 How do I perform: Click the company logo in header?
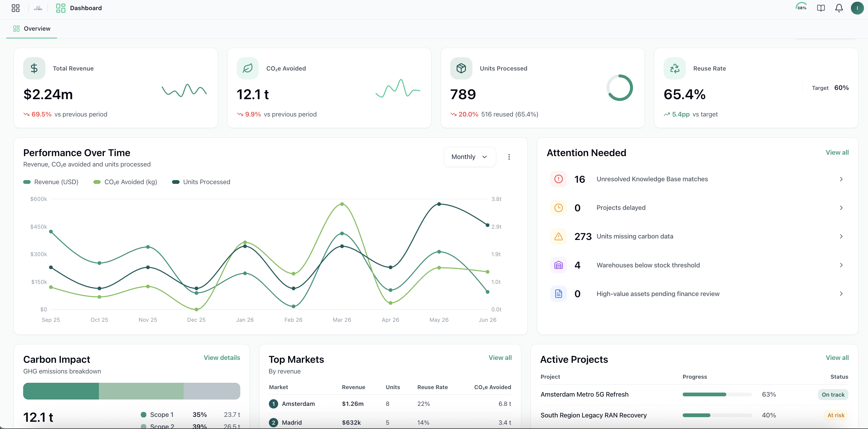coord(38,8)
